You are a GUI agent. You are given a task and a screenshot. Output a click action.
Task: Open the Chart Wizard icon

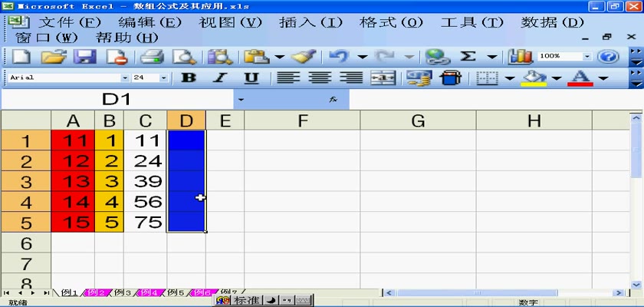pyautogui.click(x=521, y=57)
